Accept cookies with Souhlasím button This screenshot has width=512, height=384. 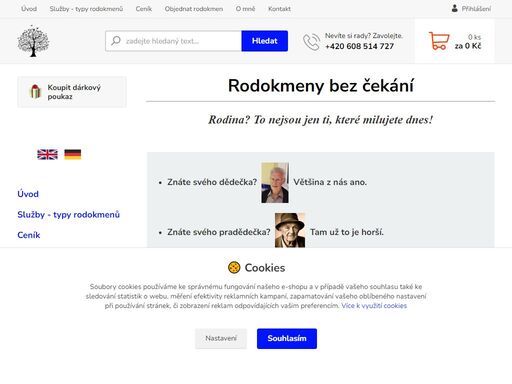tap(287, 338)
